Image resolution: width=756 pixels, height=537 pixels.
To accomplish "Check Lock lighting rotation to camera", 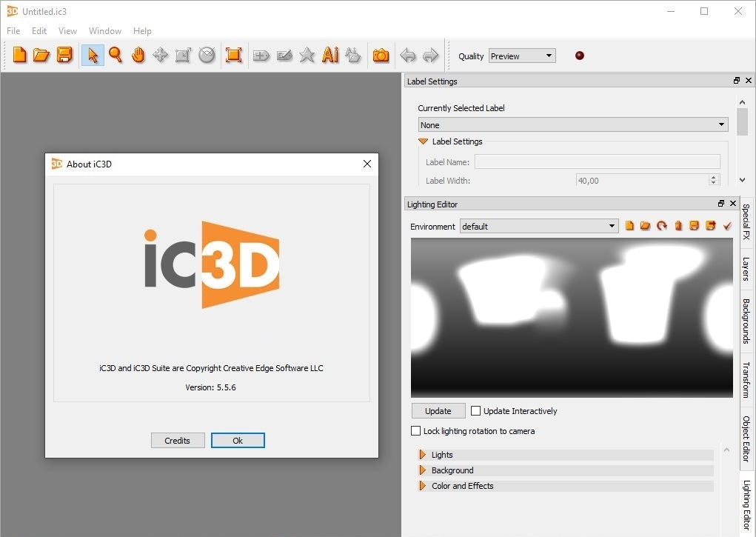I will 415,431.
